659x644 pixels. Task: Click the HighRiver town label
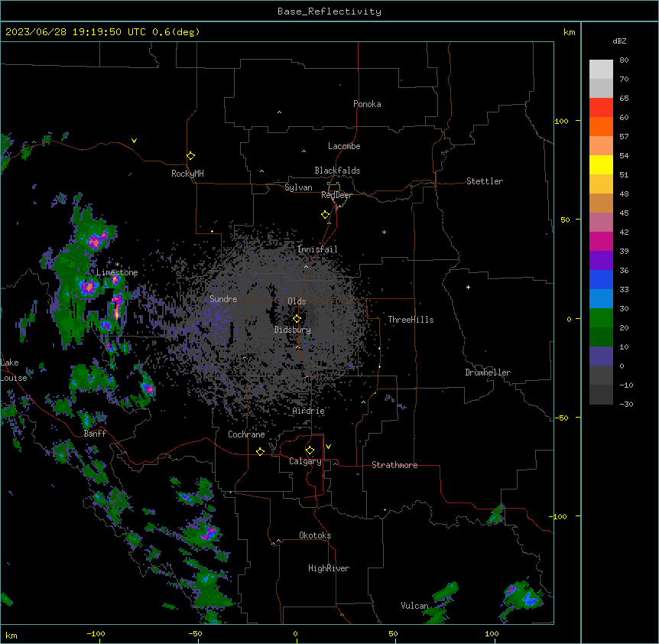[x=329, y=568]
